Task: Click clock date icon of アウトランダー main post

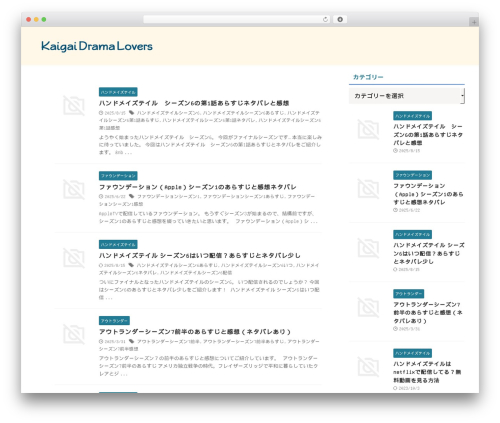Action: (101, 342)
